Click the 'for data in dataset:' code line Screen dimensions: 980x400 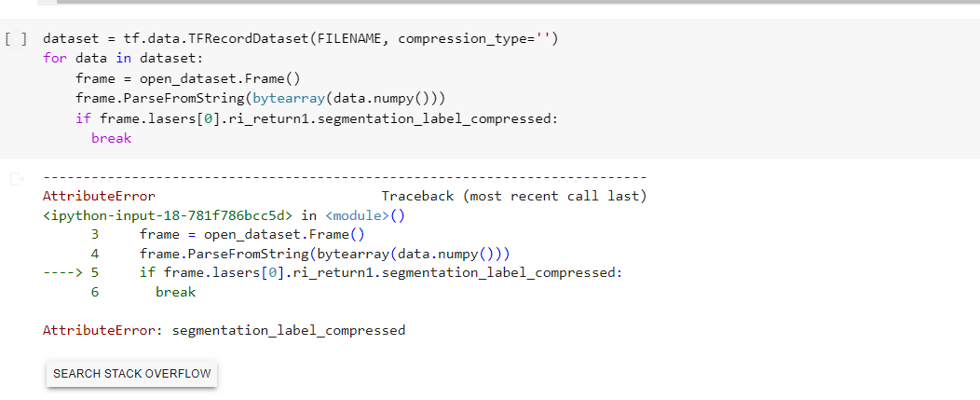coord(124,58)
